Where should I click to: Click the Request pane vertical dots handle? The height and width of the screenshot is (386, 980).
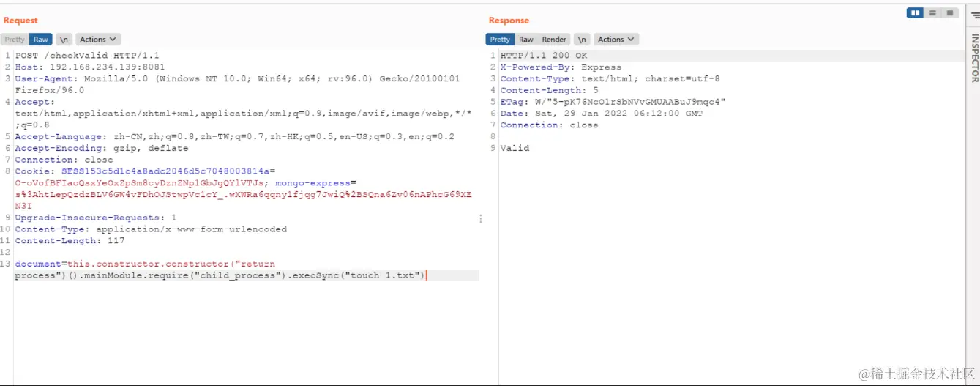[x=481, y=218]
